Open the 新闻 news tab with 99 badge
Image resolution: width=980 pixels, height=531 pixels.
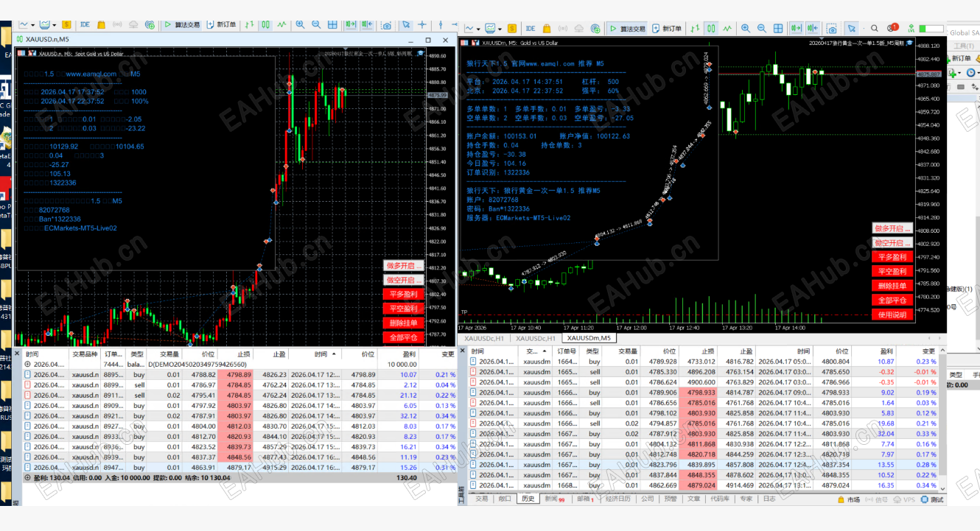click(554, 499)
